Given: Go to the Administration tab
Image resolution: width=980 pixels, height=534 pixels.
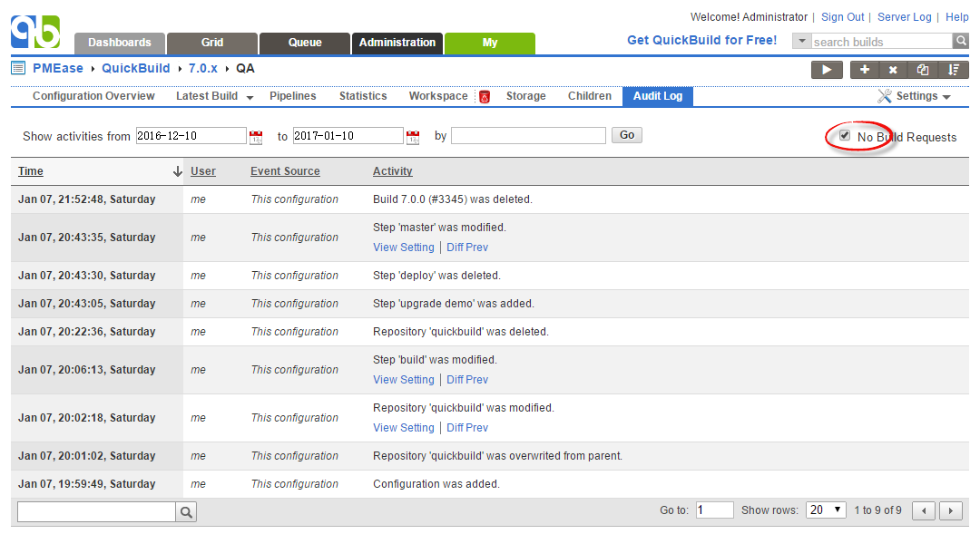Looking at the screenshot, I should [x=397, y=44].
